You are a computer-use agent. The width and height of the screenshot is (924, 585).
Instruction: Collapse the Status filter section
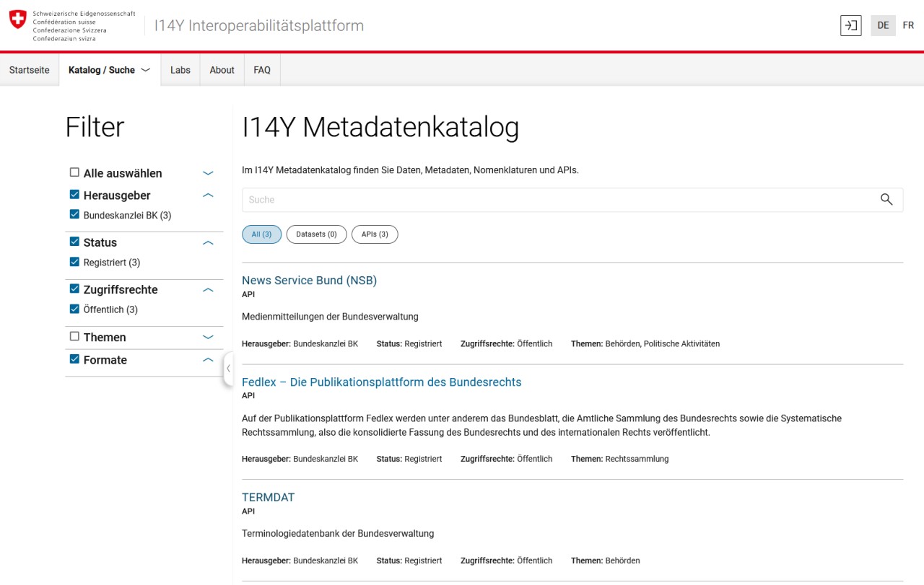(209, 242)
